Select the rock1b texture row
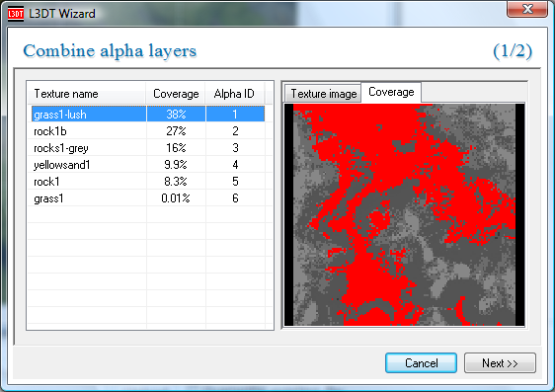This screenshot has height=392, width=555. pos(148,131)
